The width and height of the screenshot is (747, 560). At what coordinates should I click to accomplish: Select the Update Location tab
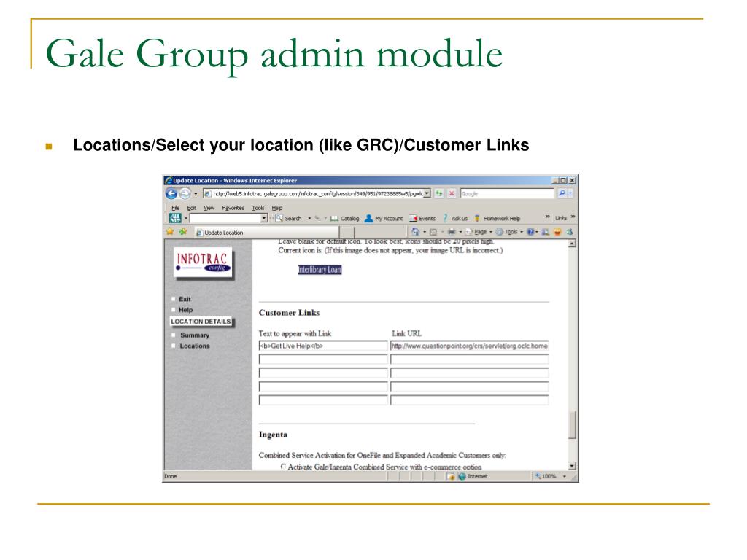[x=267, y=233]
